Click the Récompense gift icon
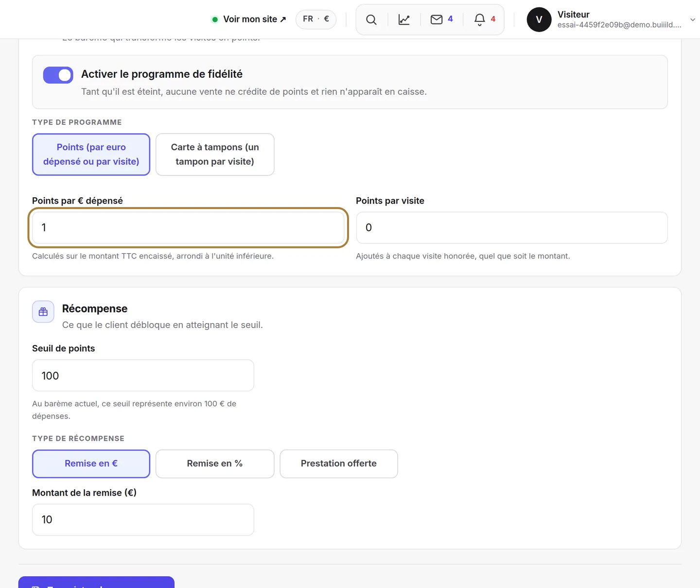 (43, 311)
